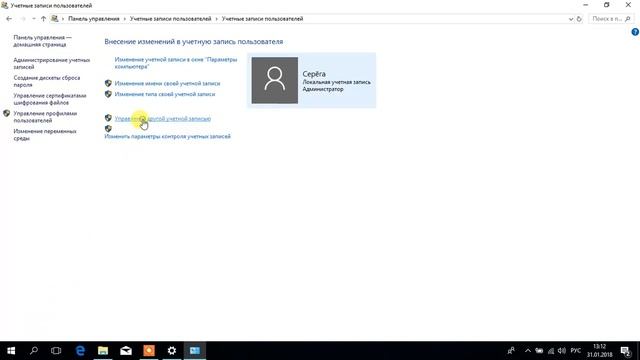Restore down the user accounts window
The width and height of the screenshot is (640, 360).
tap(607, 5)
